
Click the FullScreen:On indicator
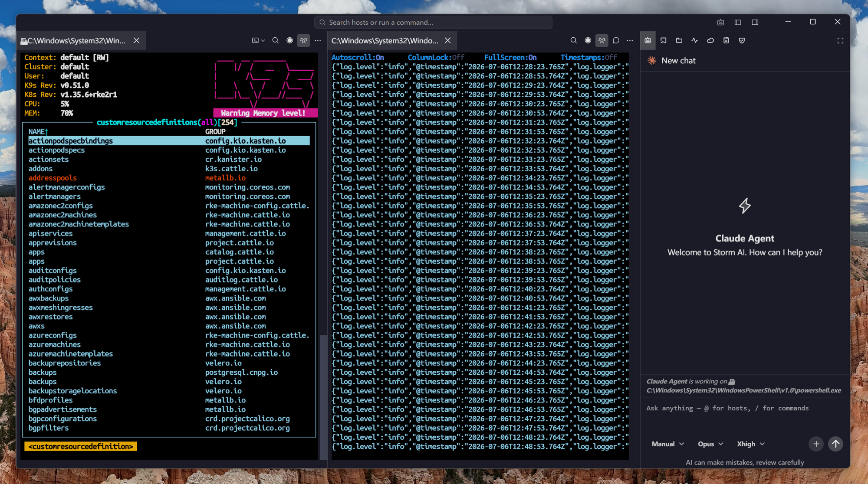pos(510,57)
